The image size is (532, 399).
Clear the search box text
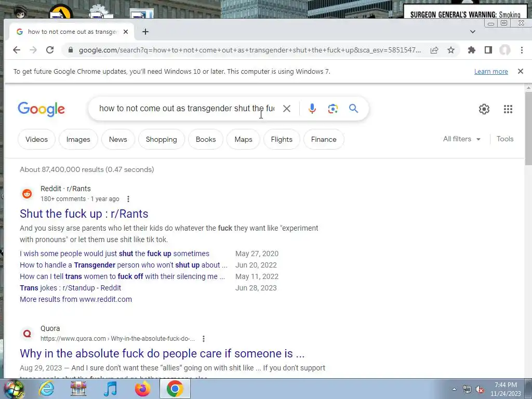tap(287, 109)
